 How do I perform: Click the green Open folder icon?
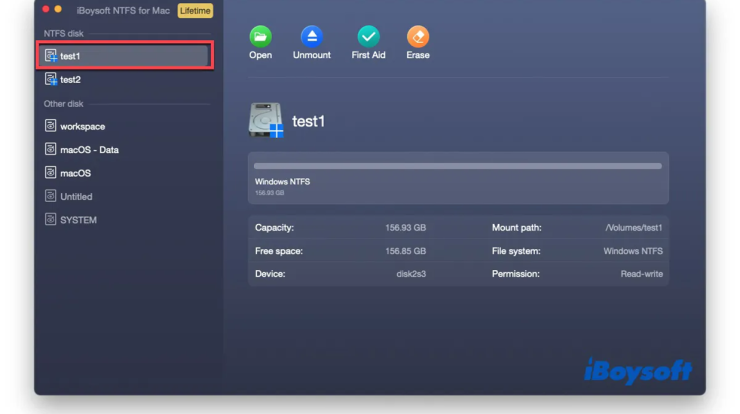point(261,37)
